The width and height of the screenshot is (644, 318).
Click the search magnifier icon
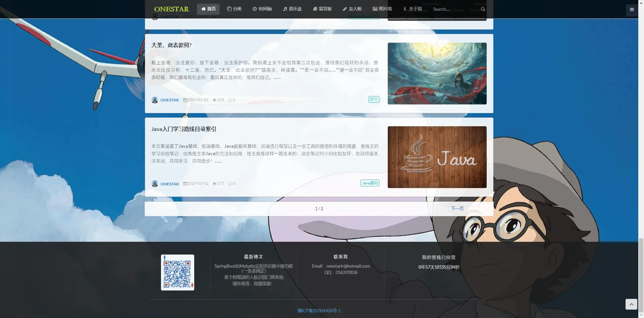point(483,9)
